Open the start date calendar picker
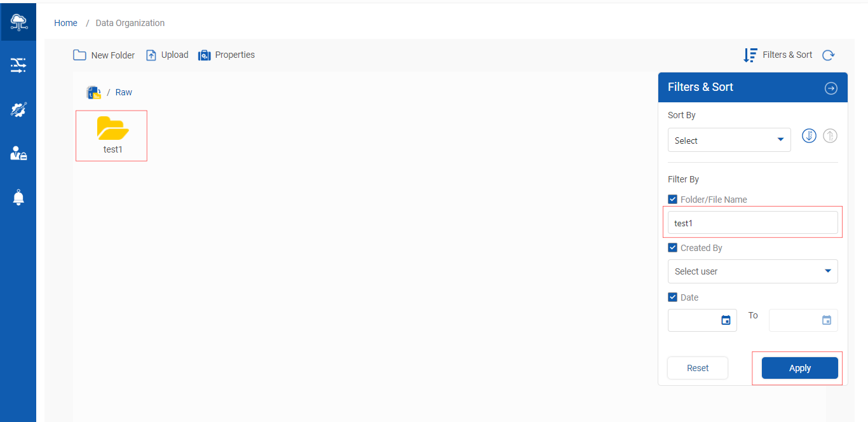Viewport: 868px width, 422px height. 726,320
